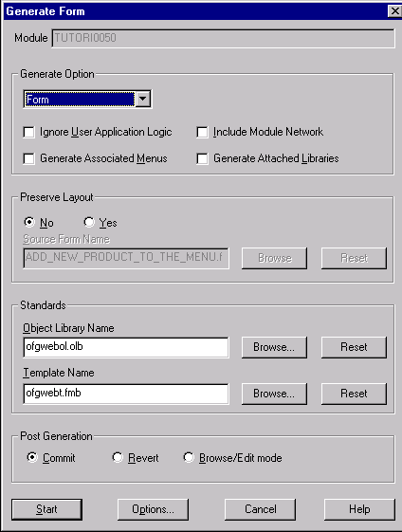Viewport: 402px width, 532px height.
Task: Click the Object Library Name field
Action: pos(126,347)
